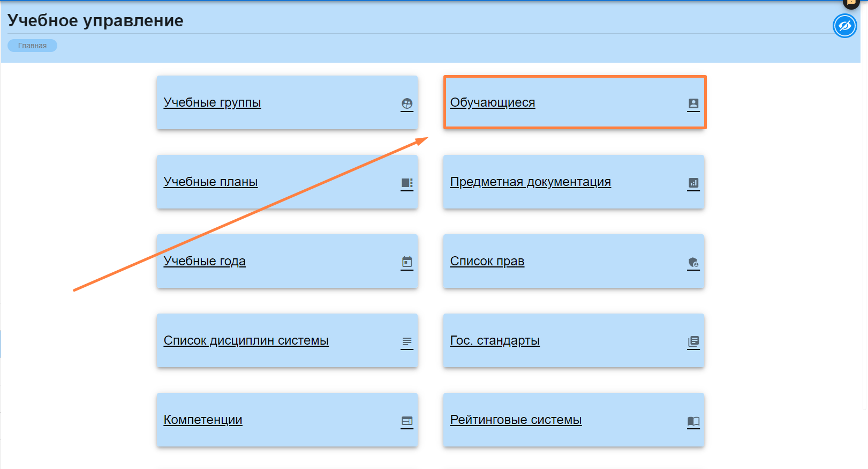Go to the Главная breadcrumb
The image size is (868, 469).
[x=32, y=46]
